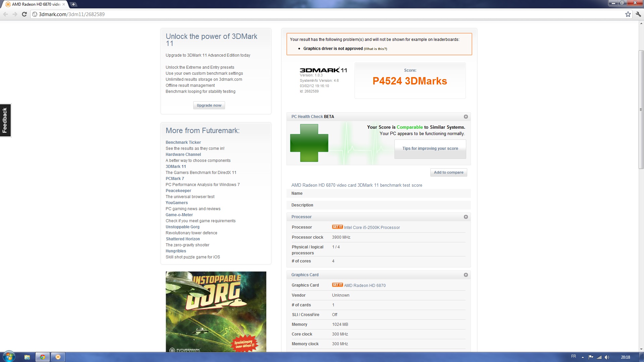The width and height of the screenshot is (644, 362).
Task: Open new browser tab with plus icon
Action: [x=73, y=4]
